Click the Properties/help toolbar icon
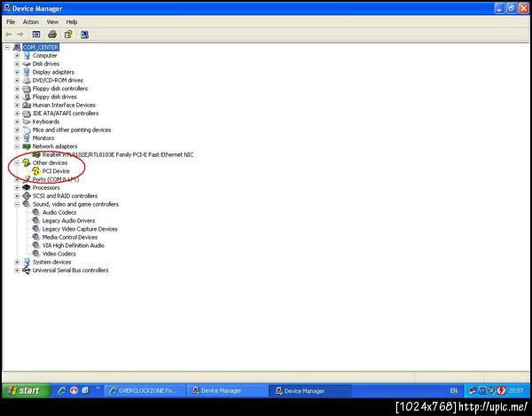This screenshot has height=416, width=532. coord(68,35)
